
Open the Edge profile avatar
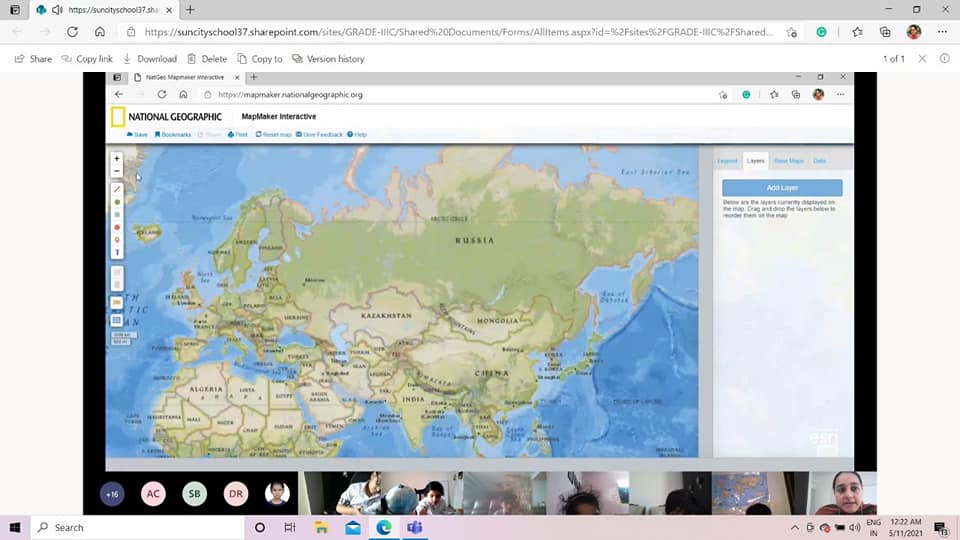914,32
